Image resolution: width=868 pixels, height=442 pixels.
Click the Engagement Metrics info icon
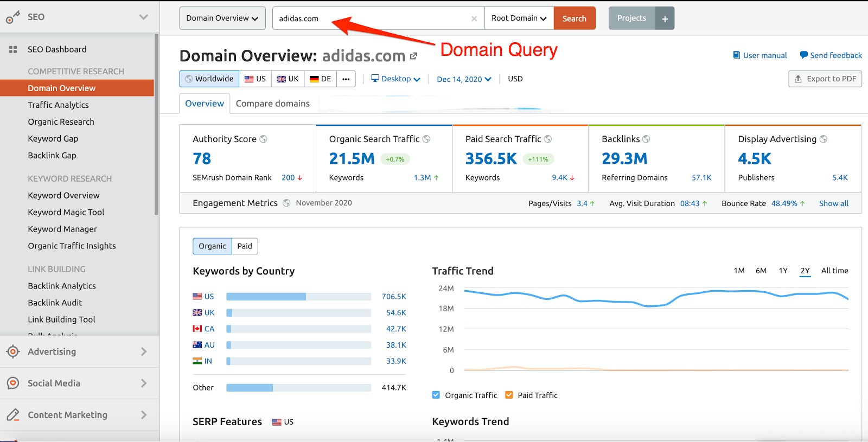286,203
